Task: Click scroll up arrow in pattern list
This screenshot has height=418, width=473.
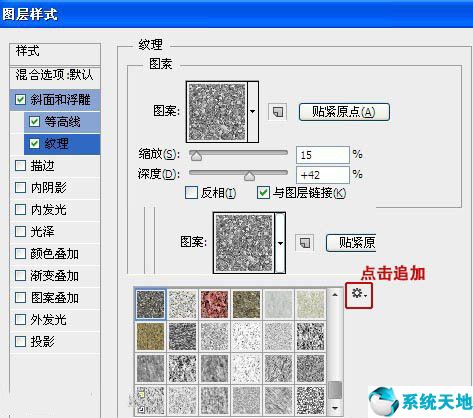Action: click(335, 295)
